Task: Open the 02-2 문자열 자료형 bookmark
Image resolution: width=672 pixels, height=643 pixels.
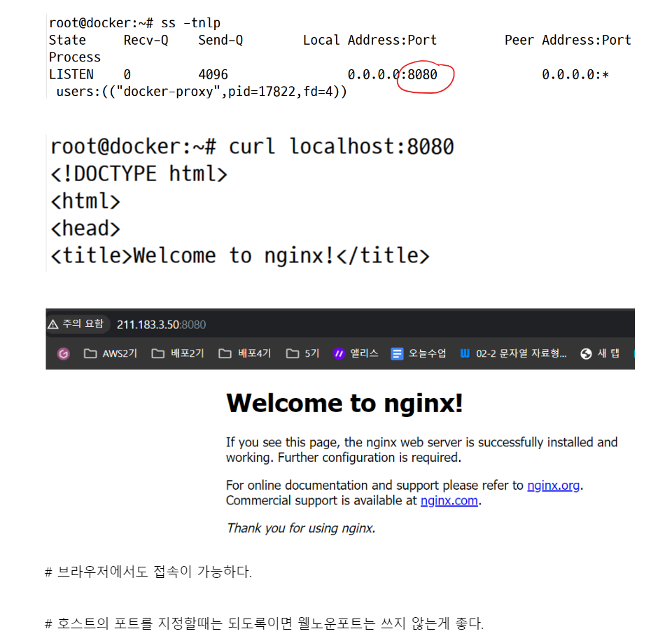Action: (x=513, y=353)
